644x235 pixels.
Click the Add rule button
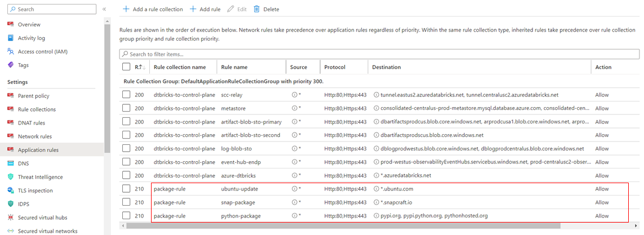[x=205, y=9]
